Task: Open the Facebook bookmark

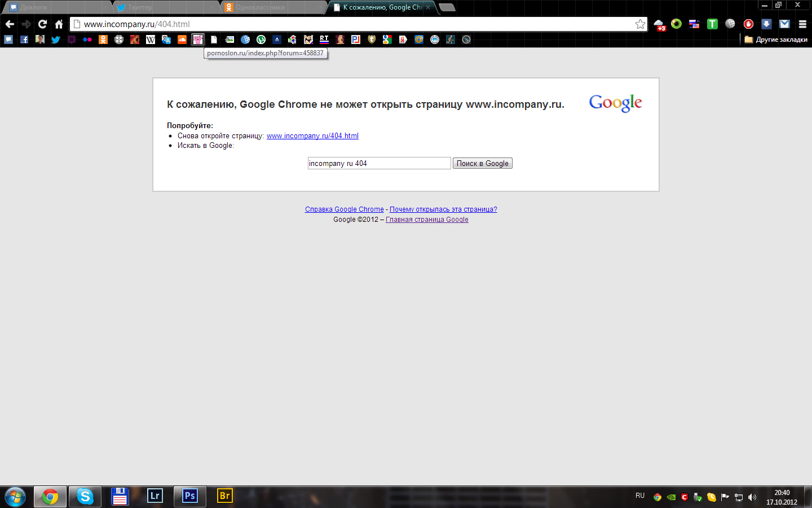Action: pos(24,40)
